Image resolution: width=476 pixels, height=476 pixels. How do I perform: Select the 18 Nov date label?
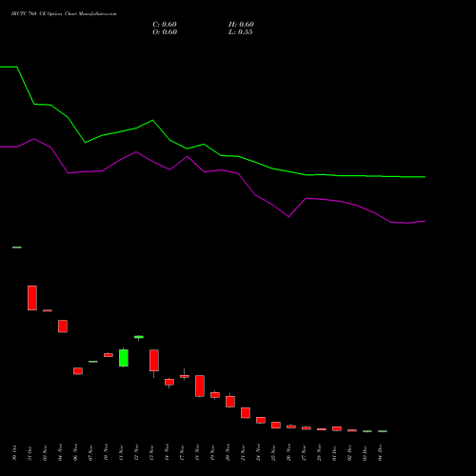click(x=197, y=453)
